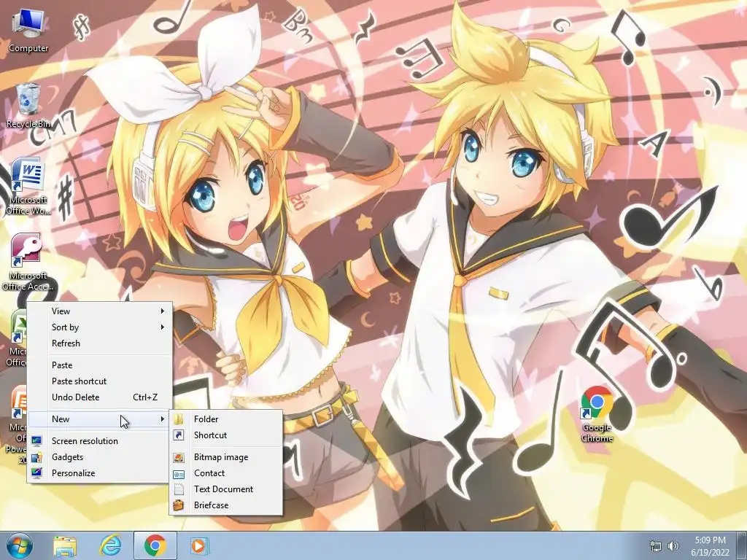
Task: Click the network tray icon
Action: [656, 546]
